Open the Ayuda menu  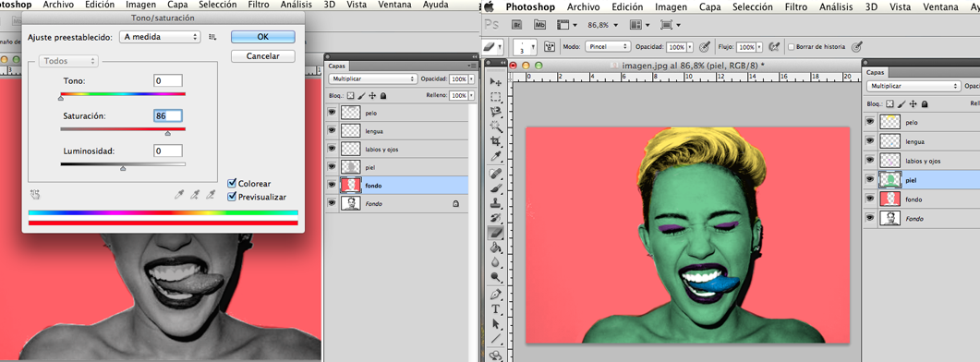point(435,5)
